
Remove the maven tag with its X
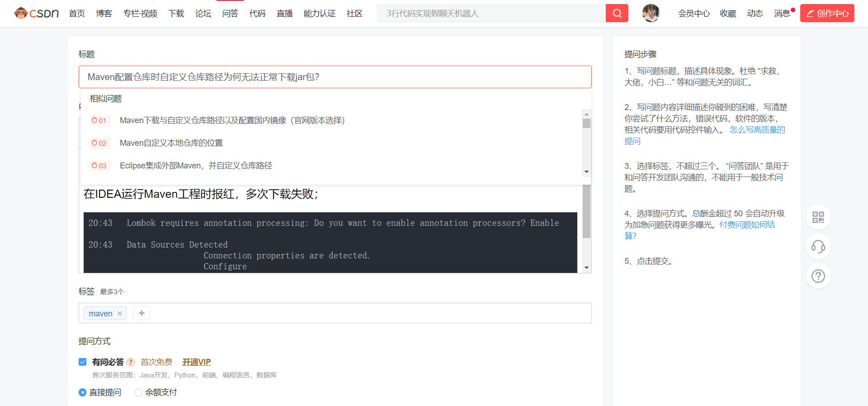(120, 313)
